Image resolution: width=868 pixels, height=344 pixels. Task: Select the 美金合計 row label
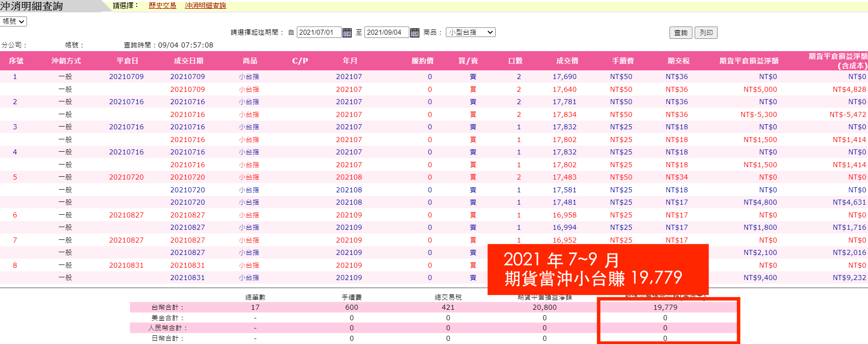(167, 318)
